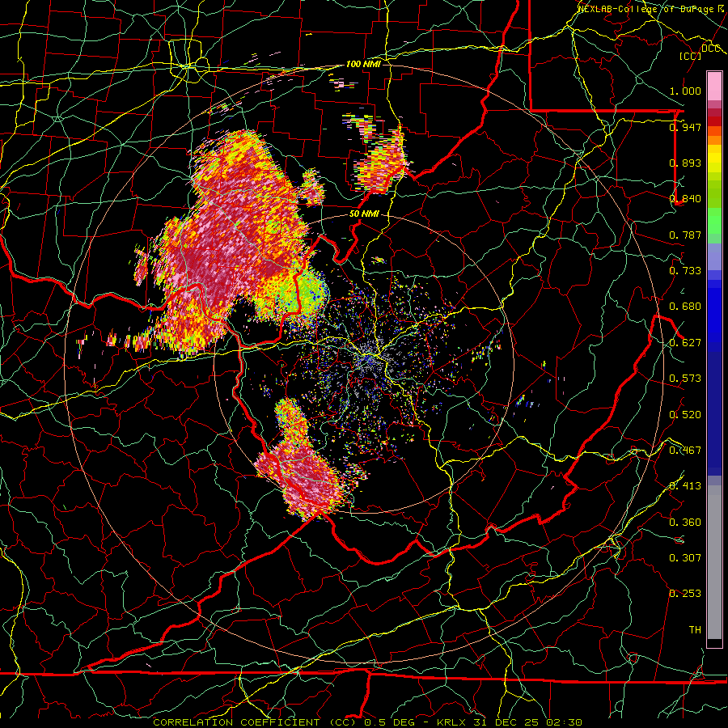Image resolution: width=728 pixels, height=728 pixels.
Task: Click the 0.627 scale value
Action: pos(685,342)
